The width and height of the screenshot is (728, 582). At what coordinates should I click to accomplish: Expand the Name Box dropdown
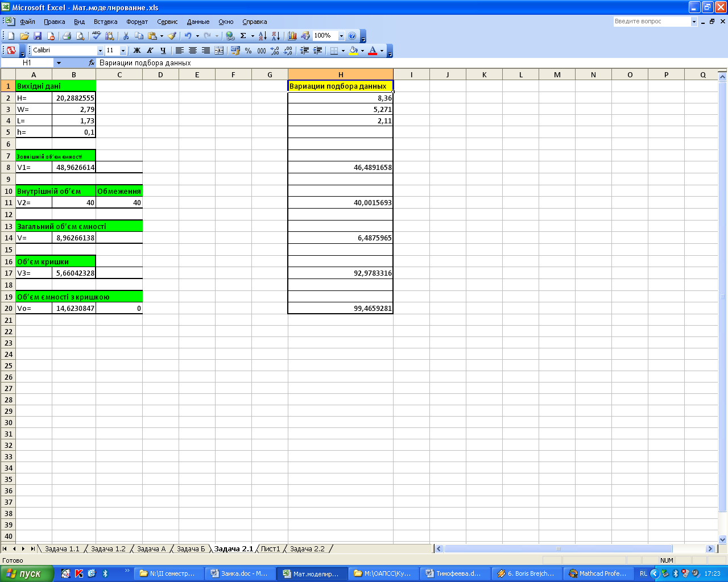pyautogui.click(x=59, y=63)
